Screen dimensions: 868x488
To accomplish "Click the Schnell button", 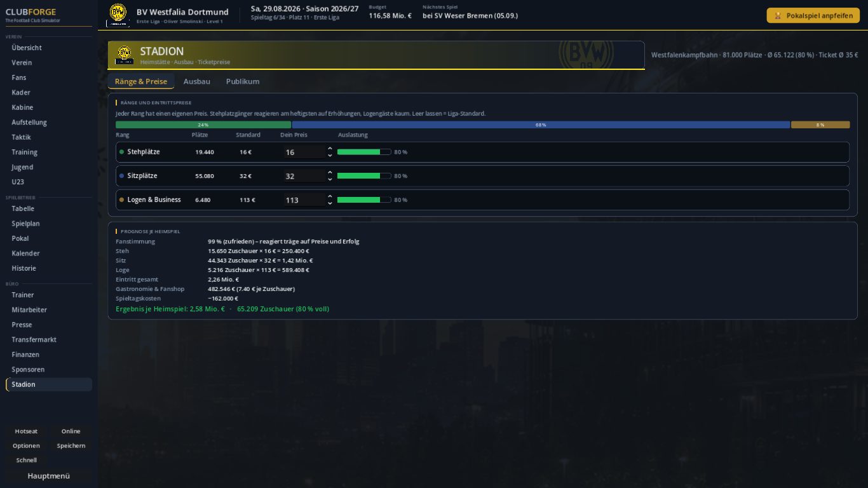I will (27, 460).
